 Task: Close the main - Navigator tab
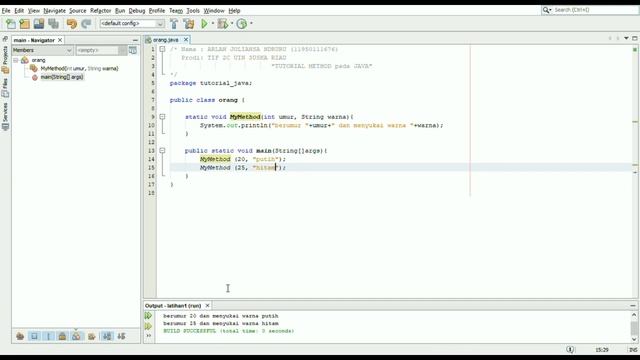tap(60, 40)
